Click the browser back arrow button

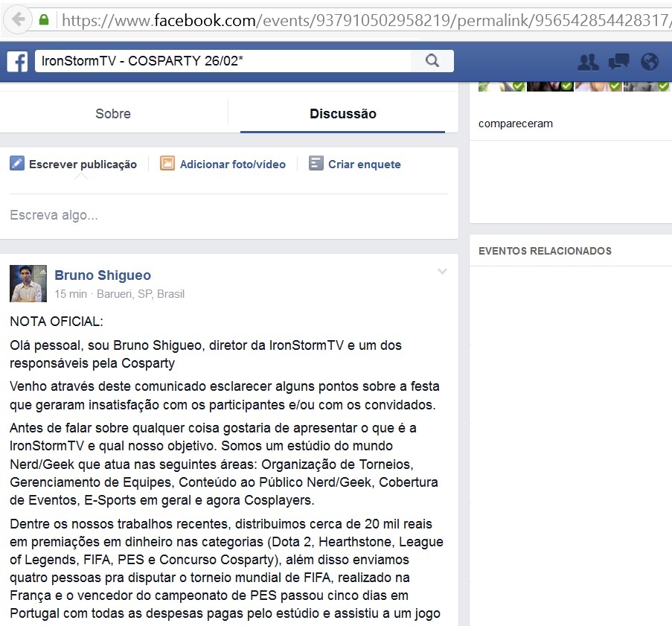18,19
